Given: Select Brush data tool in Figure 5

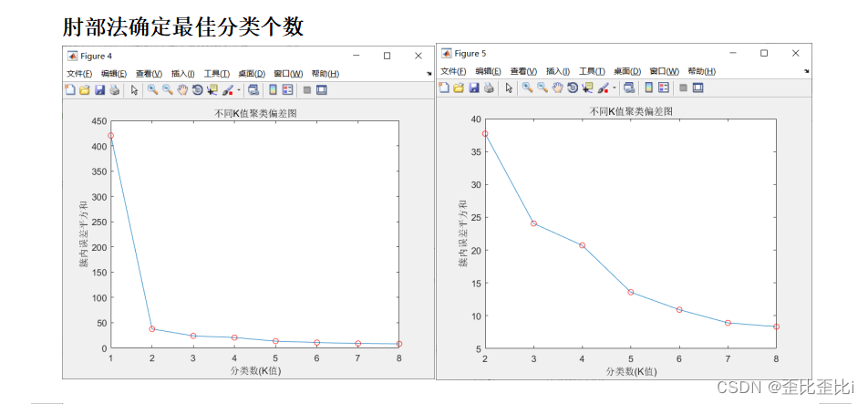Looking at the screenshot, I should 604,88.
